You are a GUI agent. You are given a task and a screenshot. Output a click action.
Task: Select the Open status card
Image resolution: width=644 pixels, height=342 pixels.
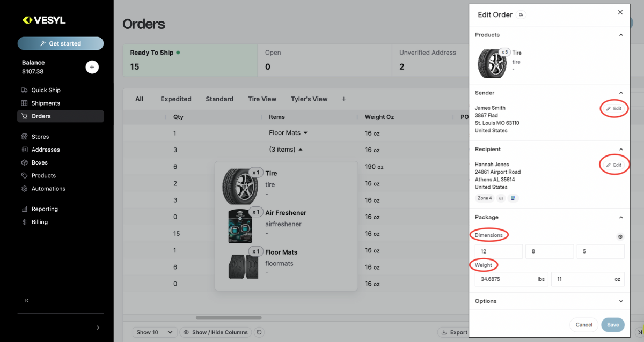pos(325,60)
